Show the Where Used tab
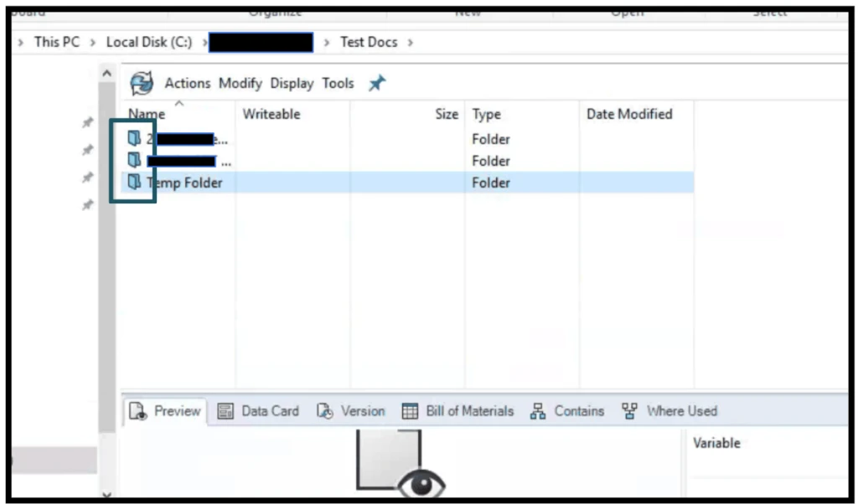The image size is (858, 504). tap(669, 411)
